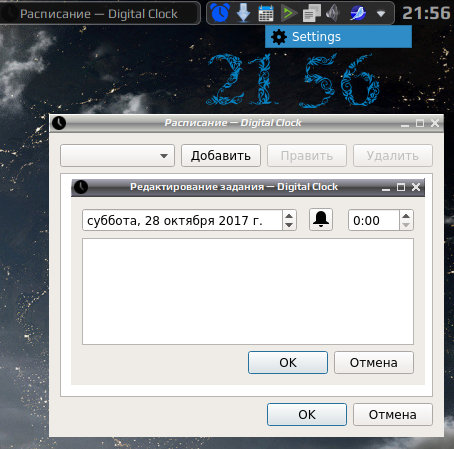454x449 pixels.
Task: Increase the date with up arrow
Action: (x=289, y=216)
